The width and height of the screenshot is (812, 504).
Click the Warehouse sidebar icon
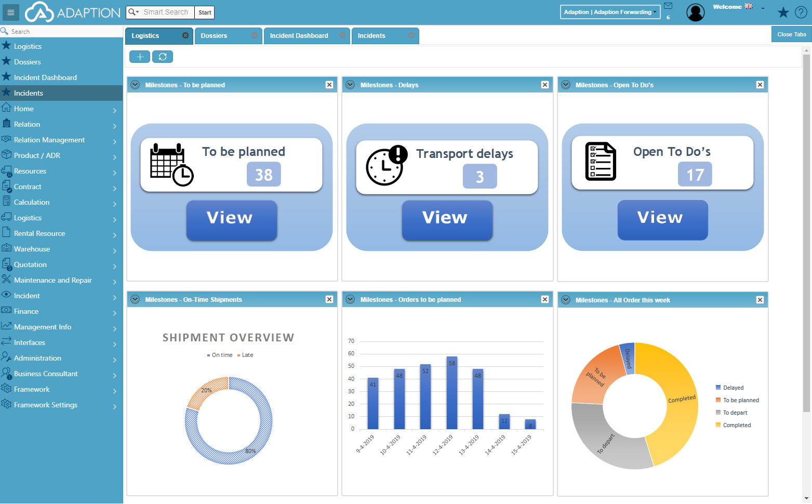6,248
